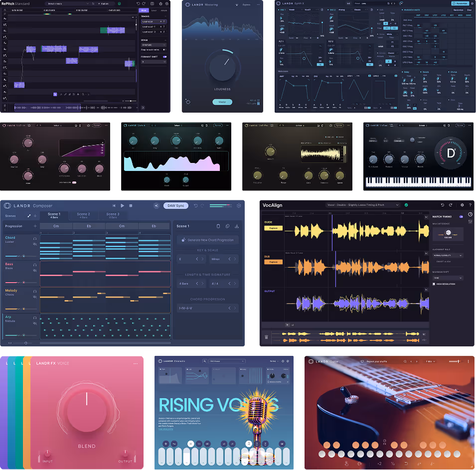
Task: Toggle RePitch power bypass icon
Action: point(160,3)
